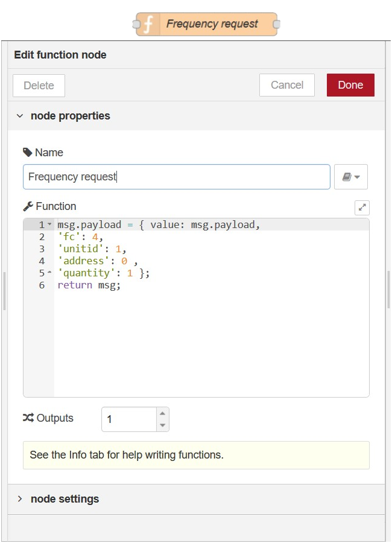Select the Frequency request node label
Screen dimensions: 392x543
tap(212, 24)
